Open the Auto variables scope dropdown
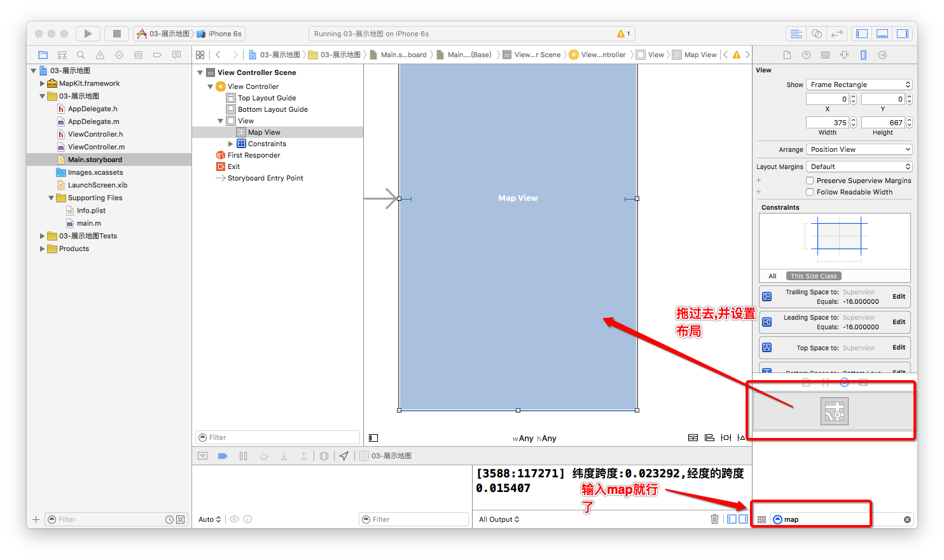Screen dimensions: 944x560 tap(209, 519)
